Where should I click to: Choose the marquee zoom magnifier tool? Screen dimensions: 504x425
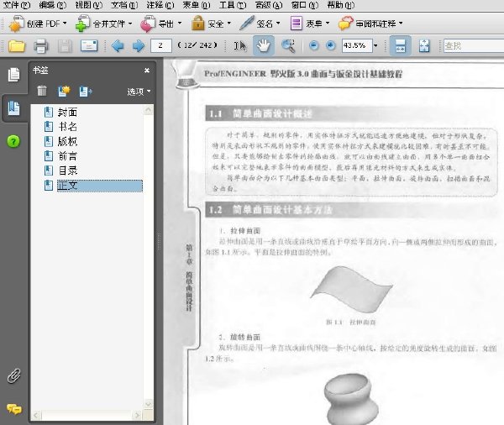pyautogui.click(x=288, y=46)
